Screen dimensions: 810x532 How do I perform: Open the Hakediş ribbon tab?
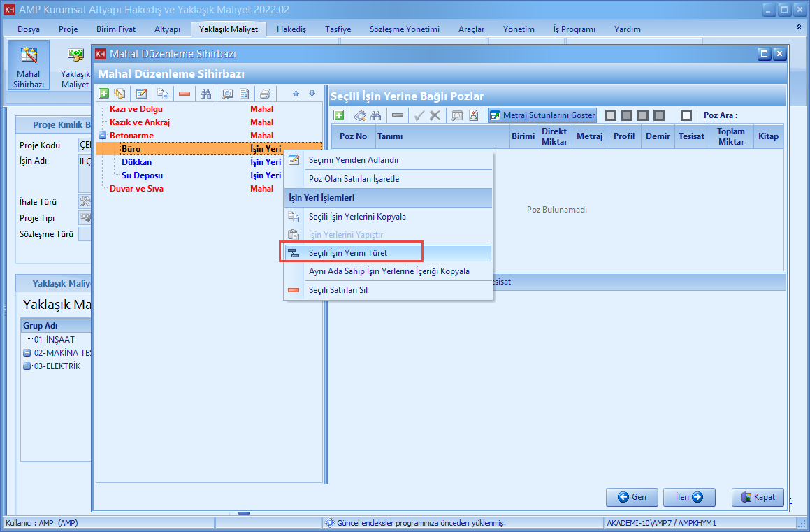pyautogui.click(x=291, y=29)
